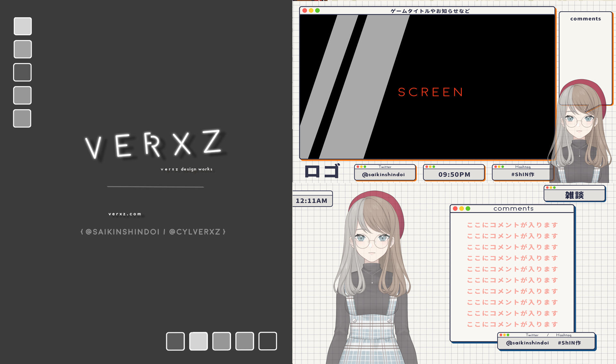Select the 雑談 title label
This screenshot has height=364, width=616.
(574, 195)
